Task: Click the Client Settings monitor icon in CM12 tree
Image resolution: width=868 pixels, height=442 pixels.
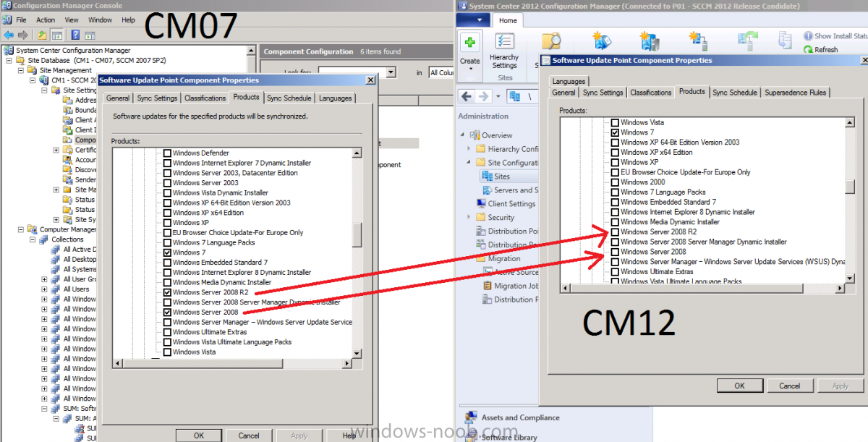Action: coord(481,204)
